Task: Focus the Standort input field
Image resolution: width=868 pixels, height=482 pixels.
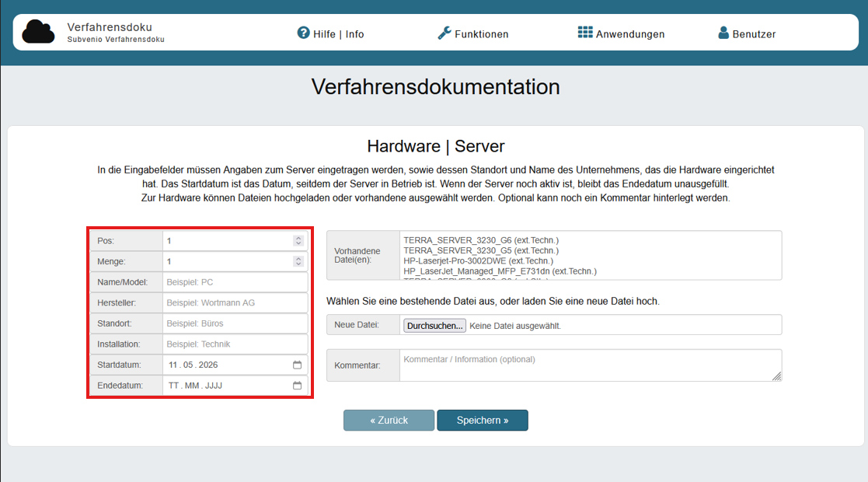Action: point(235,323)
